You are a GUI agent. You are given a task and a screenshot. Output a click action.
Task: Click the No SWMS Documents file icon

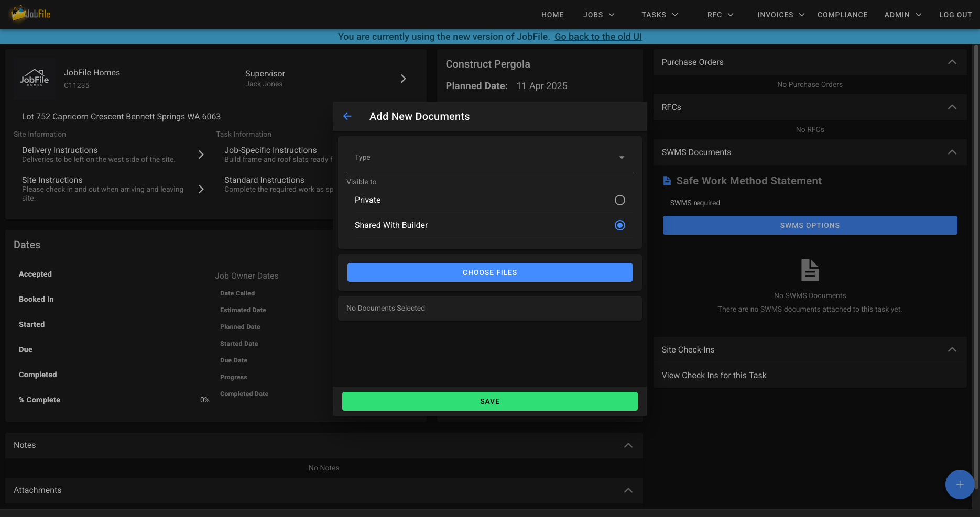point(810,270)
